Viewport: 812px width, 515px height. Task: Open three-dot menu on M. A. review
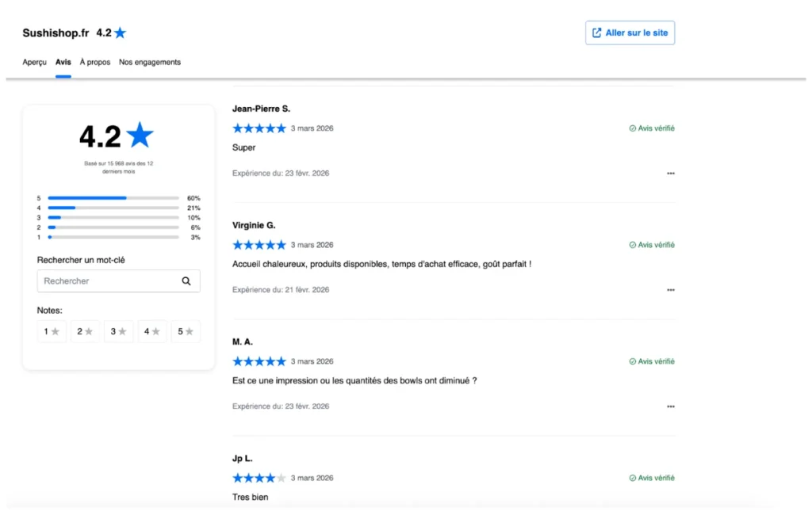pyautogui.click(x=671, y=406)
